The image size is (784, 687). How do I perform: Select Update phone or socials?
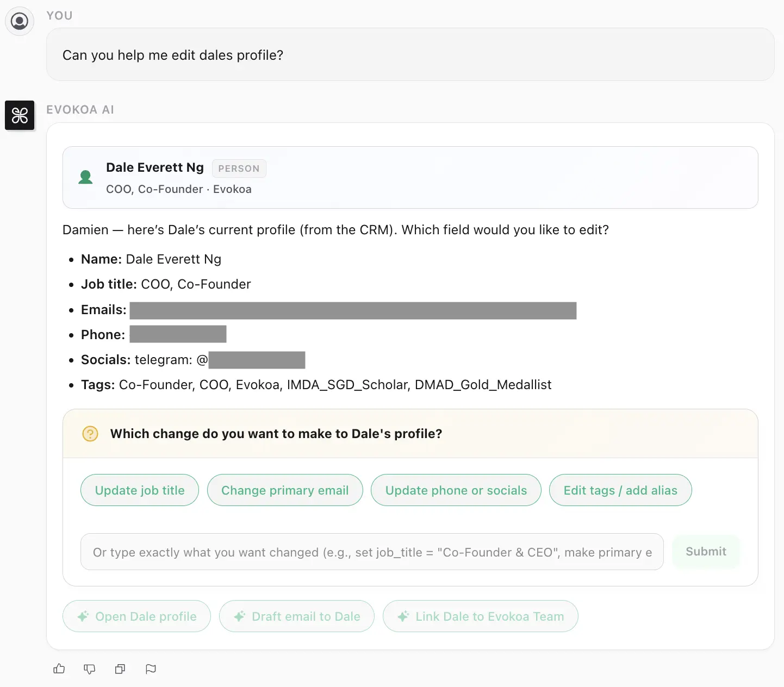[x=456, y=490]
